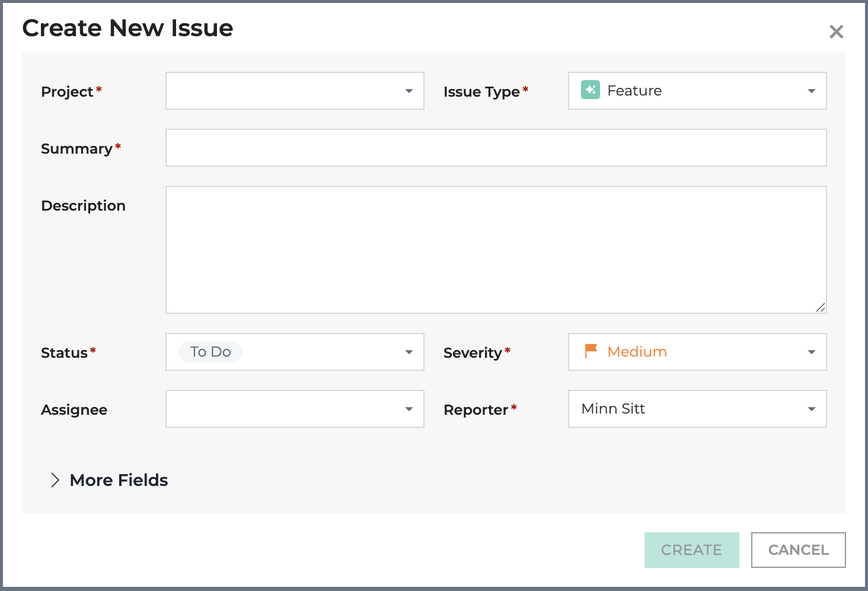Expand the Status dropdown arrow

click(x=409, y=352)
